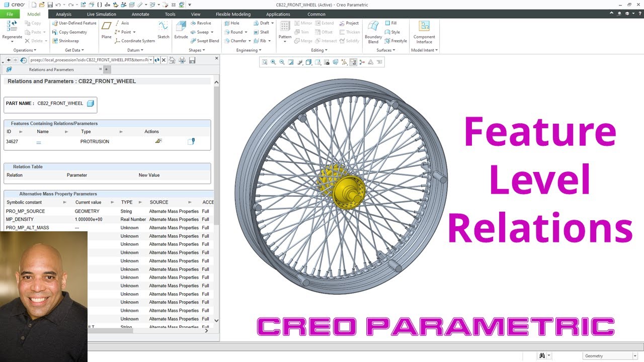Click the Axis datum tool
This screenshot has height=362, width=644.
coord(122,23)
